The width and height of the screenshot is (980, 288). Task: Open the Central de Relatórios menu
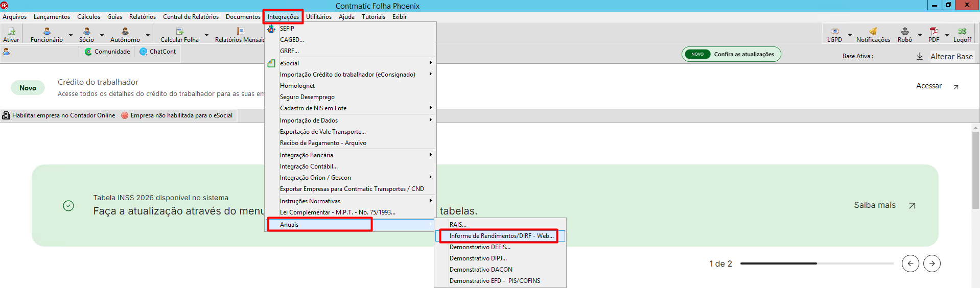tap(191, 17)
